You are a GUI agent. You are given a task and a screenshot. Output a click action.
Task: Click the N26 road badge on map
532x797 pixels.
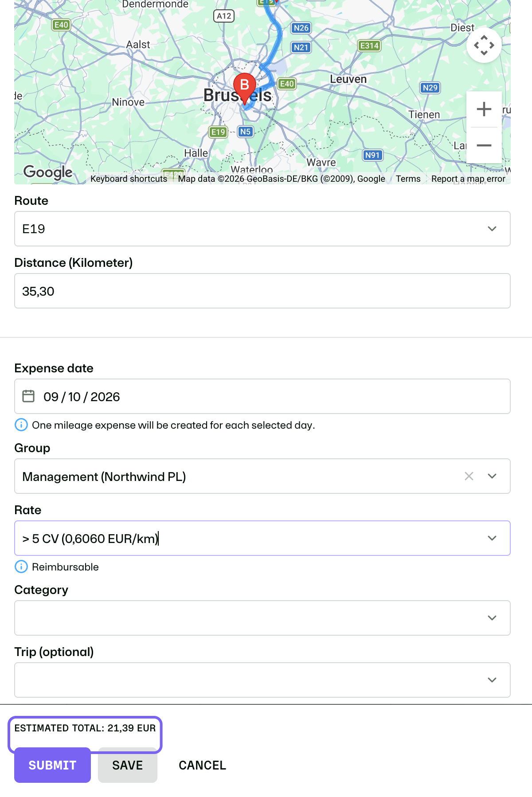coord(301,28)
